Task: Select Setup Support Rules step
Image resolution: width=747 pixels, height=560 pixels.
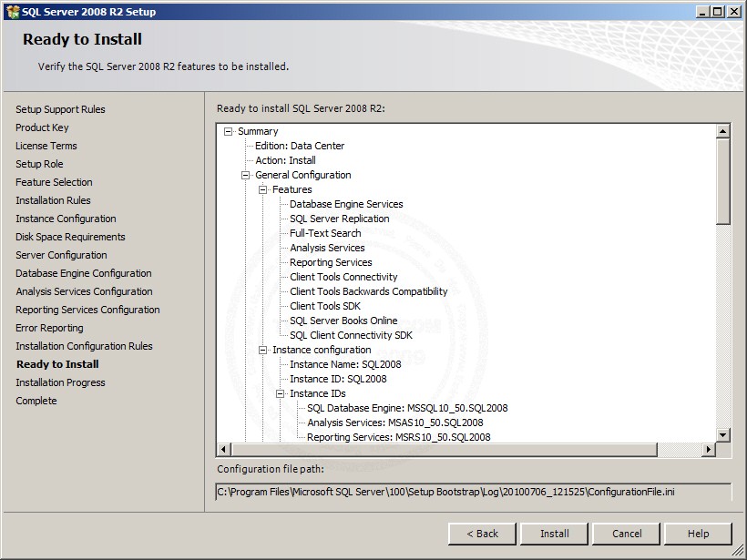Action: pos(60,109)
